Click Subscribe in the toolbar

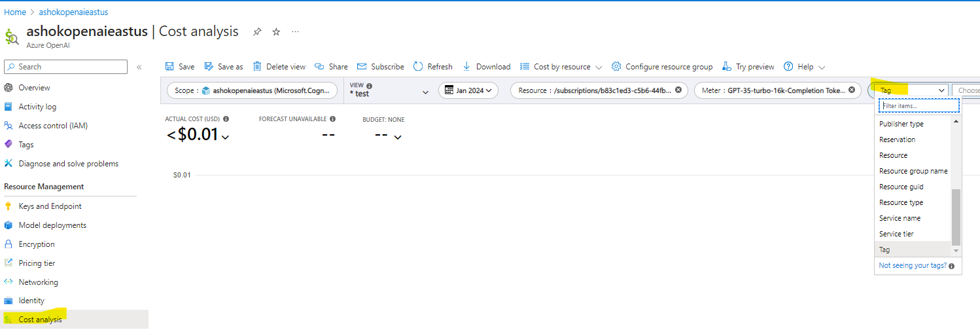[381, 67]
